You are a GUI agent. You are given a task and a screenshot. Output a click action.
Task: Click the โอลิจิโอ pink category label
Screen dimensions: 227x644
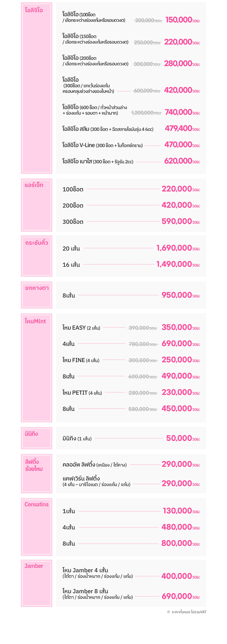(34, 10)
